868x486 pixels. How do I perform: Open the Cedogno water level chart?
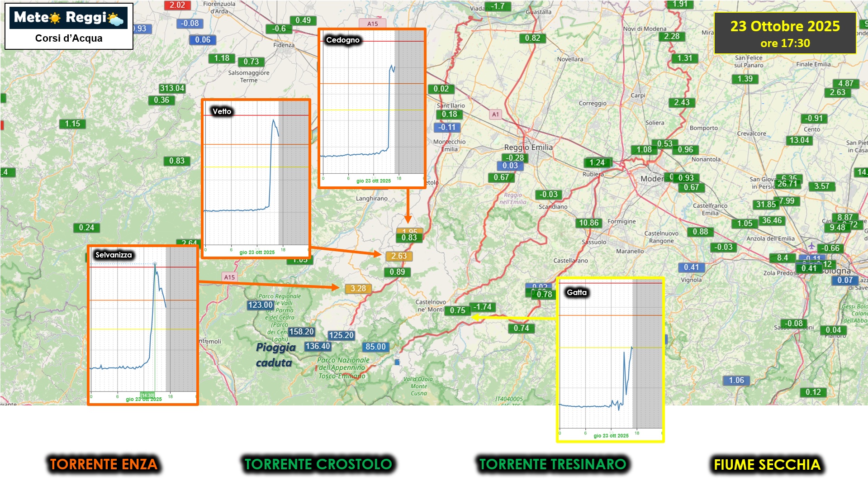click(x=372, y=109)
